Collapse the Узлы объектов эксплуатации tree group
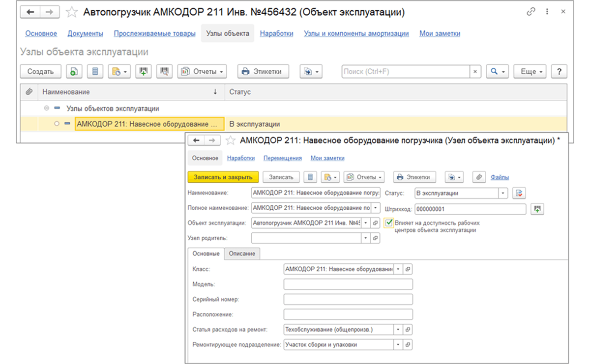 tap(47, 109)
